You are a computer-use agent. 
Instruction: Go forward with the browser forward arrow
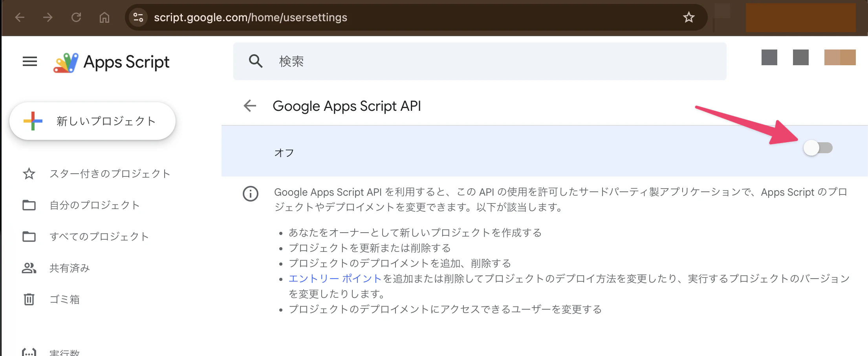(x=48, y=17)
